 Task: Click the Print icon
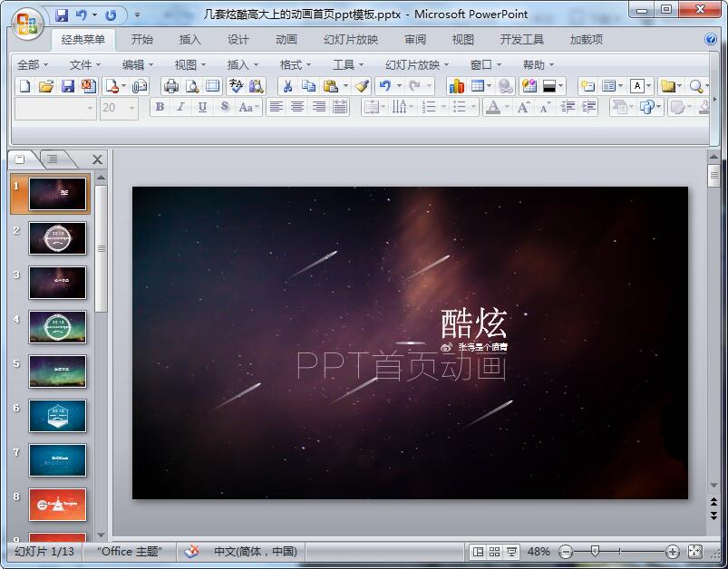tap(171, 86)
